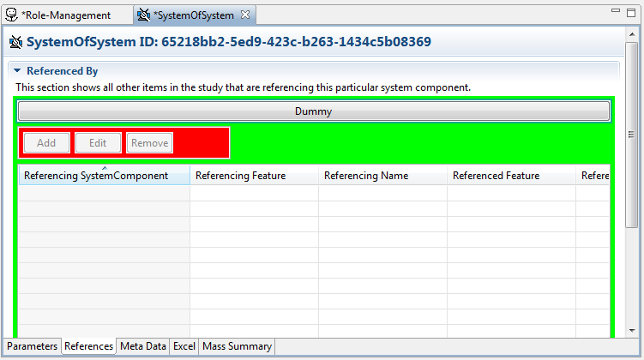Click the Dummy button

[314, 111]
